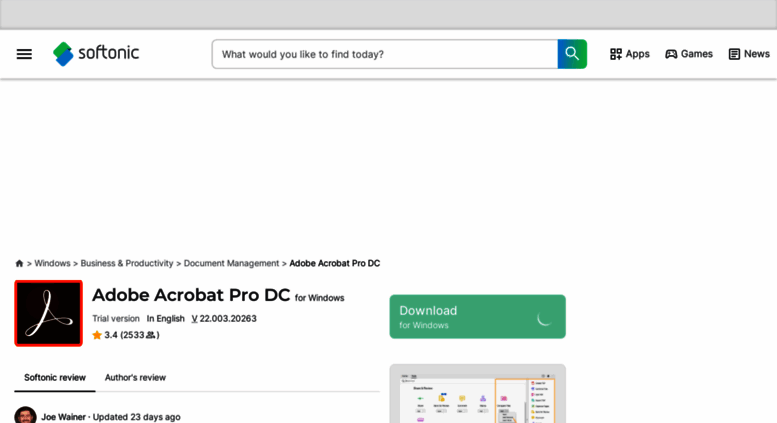Click the Softonic logo
Screen dimensions: 777x423
coord(96,53)
